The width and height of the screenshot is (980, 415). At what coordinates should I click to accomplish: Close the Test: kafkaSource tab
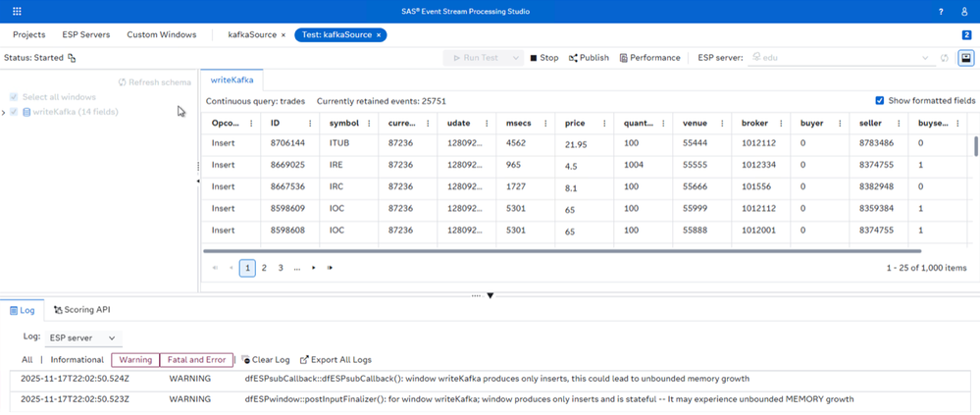pyautogui.click(x=378, y=35)
